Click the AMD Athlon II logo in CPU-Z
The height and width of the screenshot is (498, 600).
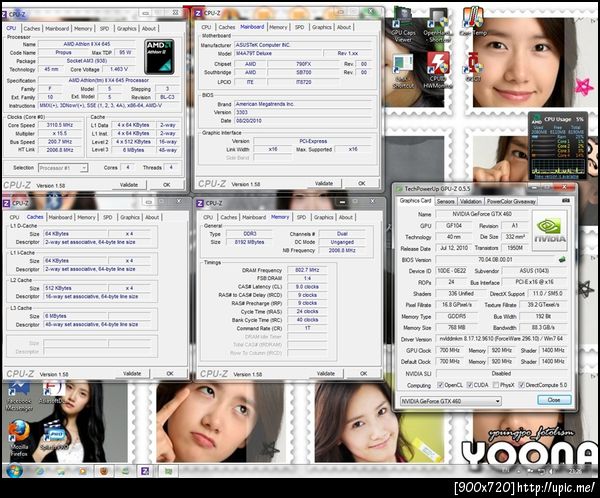[159, 56]
